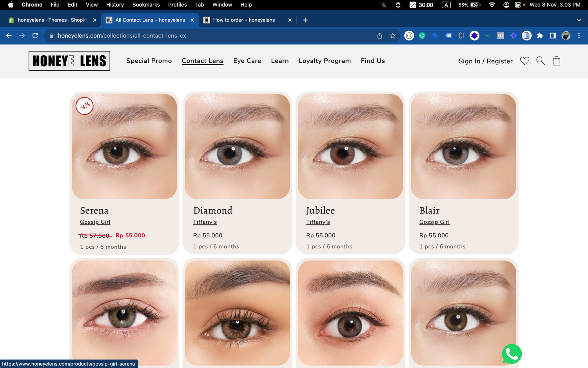The width and height of the screenshot is (588, 368).
Task: Open WhatsApp chat bubble
Action: (x=512, y=354)
